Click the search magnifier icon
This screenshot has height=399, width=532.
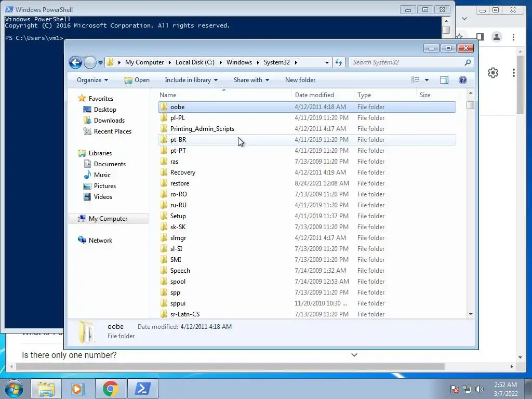coord(468,62)
